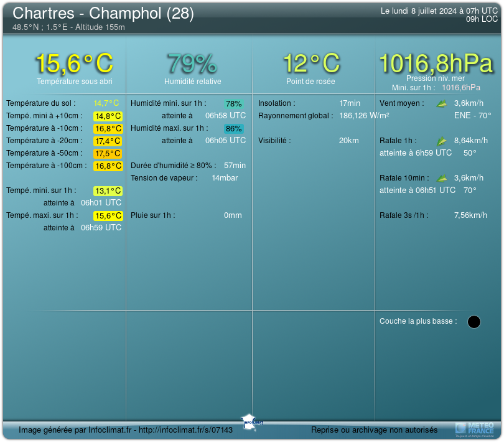Click the ENE - 70° wind direction text
Screen dimensions: 504x442
click(x=472, y=116)
